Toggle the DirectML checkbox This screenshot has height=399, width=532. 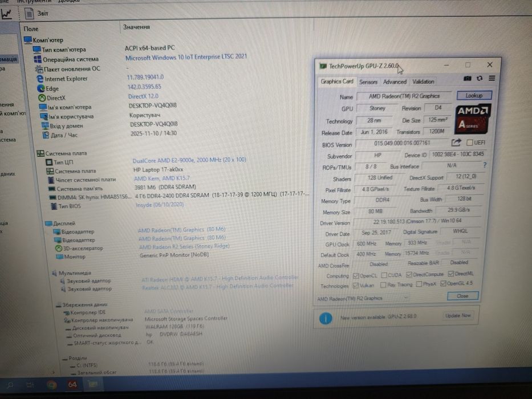[x=451, y=274]
